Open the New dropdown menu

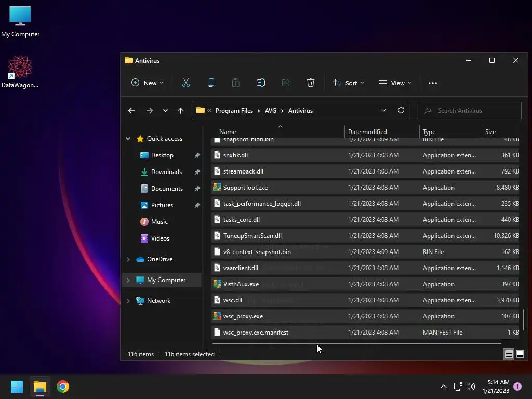click(x=147, y=83)
